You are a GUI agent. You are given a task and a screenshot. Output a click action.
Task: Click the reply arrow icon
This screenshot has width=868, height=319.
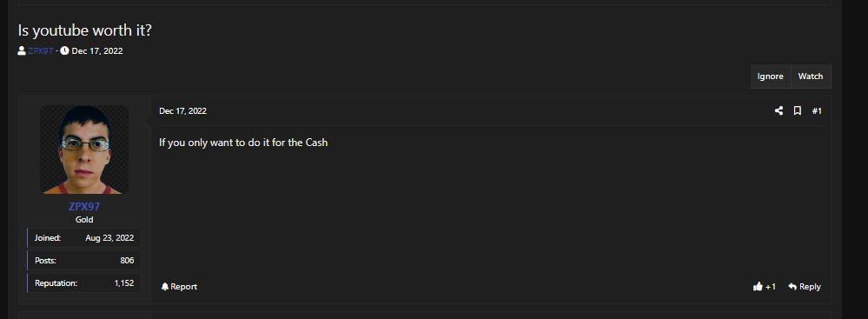coord(792,286)
